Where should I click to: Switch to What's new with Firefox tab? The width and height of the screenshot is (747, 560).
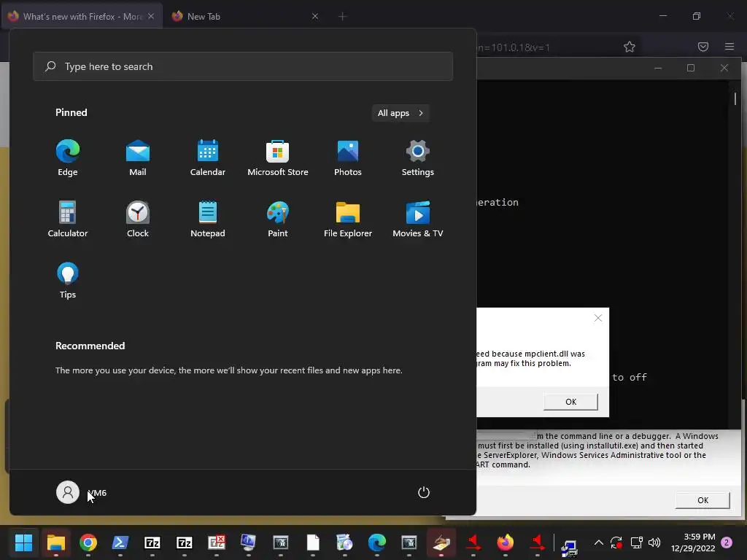[82, 16]
